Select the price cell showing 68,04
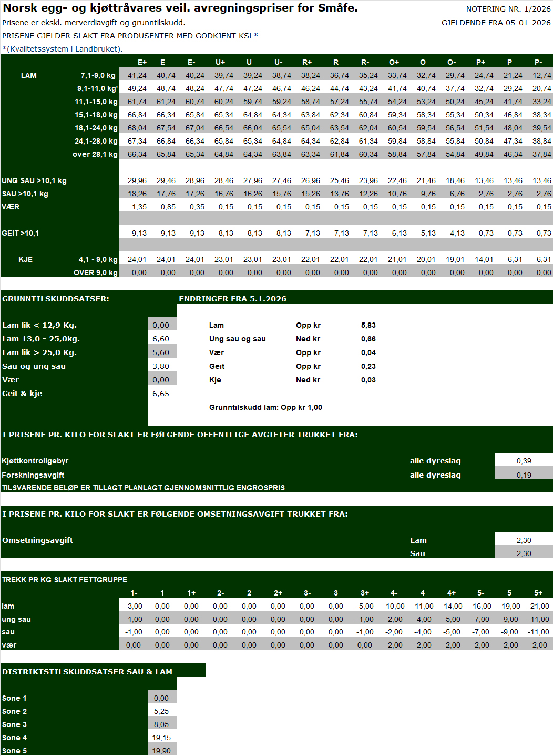 137,128
